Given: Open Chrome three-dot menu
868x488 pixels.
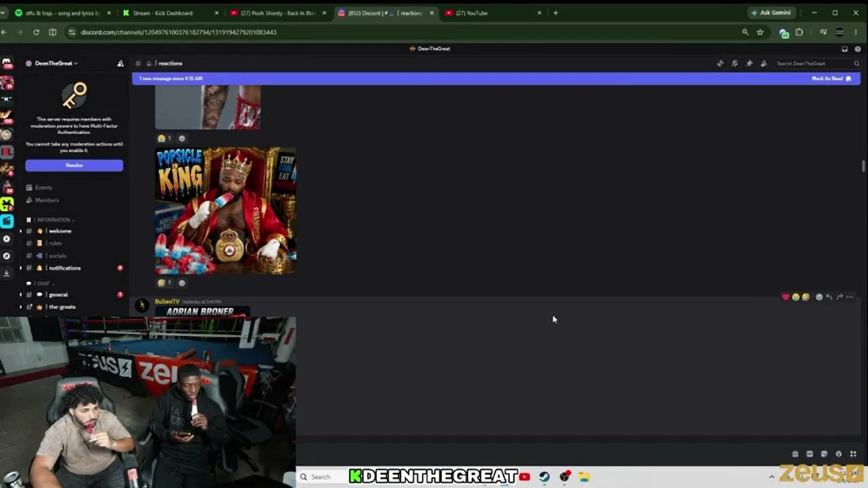Looking at the screenshot, I should (x=856, y=32).
